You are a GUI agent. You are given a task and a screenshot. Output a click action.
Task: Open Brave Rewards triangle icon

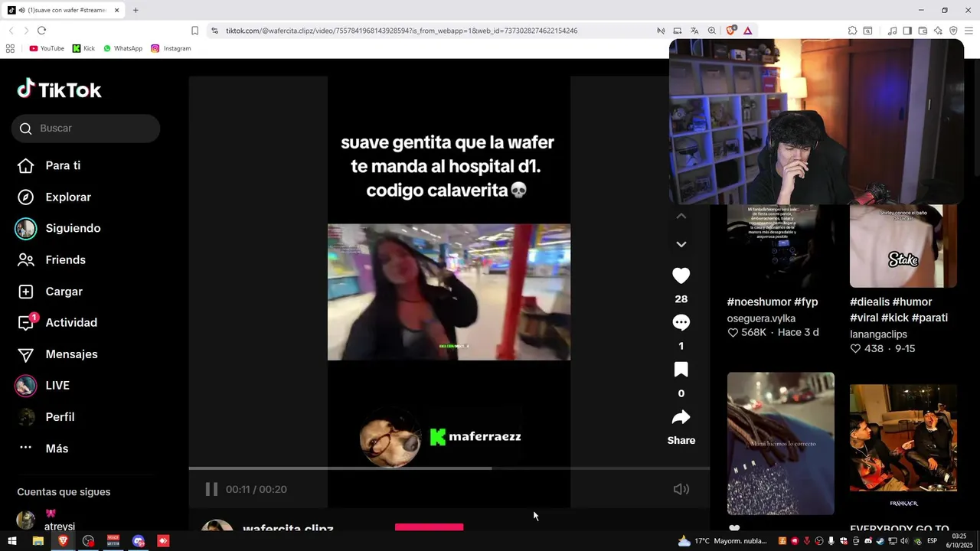(747, 31)
